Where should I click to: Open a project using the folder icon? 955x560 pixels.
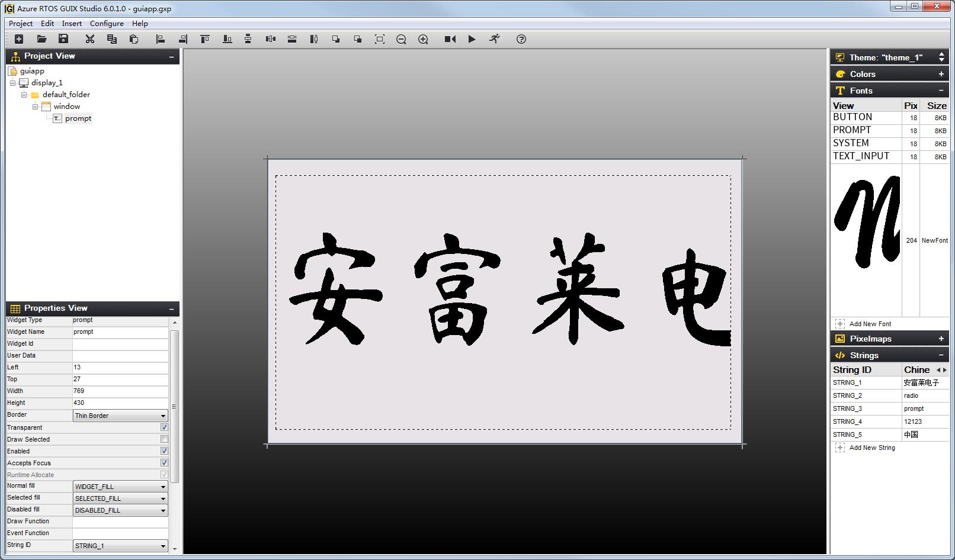click(x=41, y=39)
